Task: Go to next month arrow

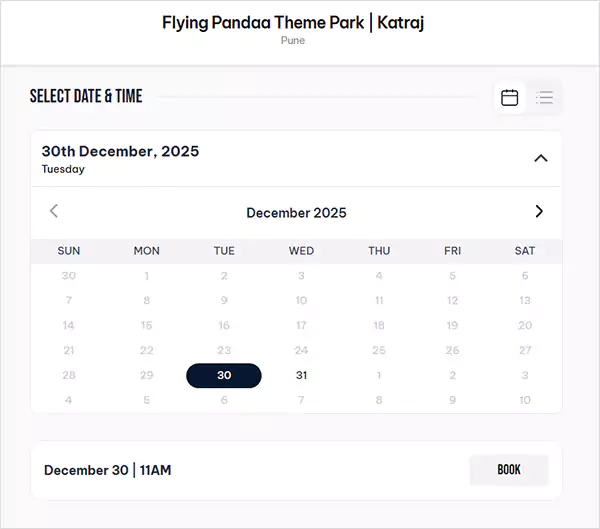Action: pyautogui.click(x=539, y=211)
